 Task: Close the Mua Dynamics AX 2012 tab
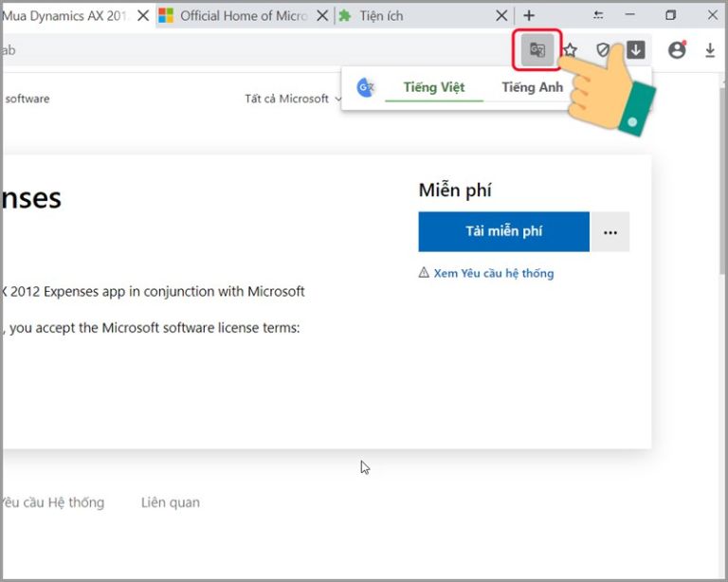tap(143, 16)
